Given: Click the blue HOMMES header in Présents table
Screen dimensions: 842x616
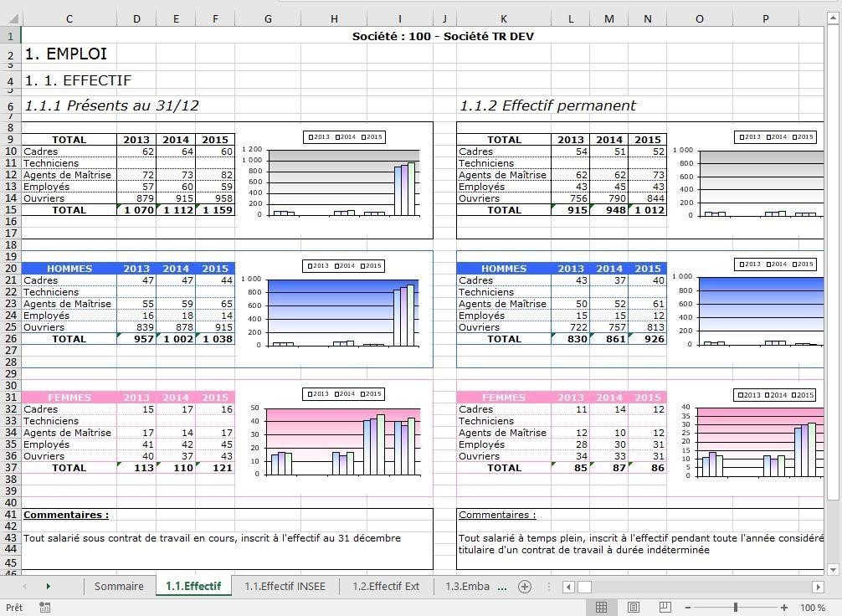Looking at the screenshot, I should tap(69, 268).
